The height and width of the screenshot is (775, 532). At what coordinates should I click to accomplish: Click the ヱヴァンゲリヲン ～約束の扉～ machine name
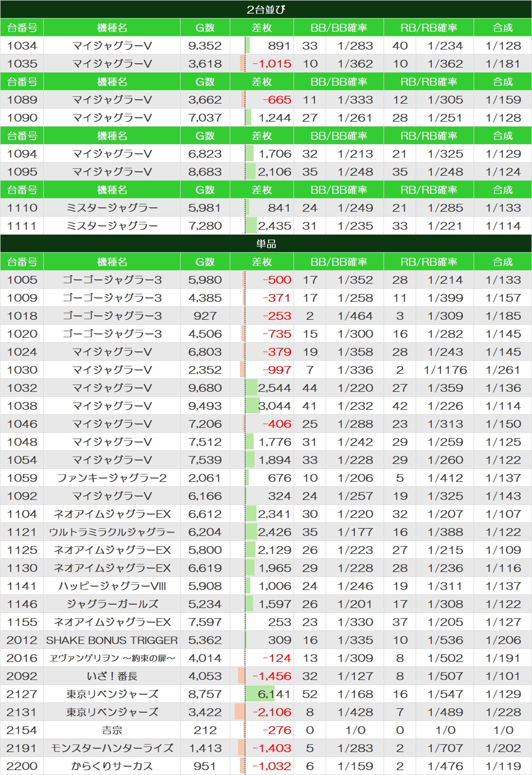click(112, 658)
